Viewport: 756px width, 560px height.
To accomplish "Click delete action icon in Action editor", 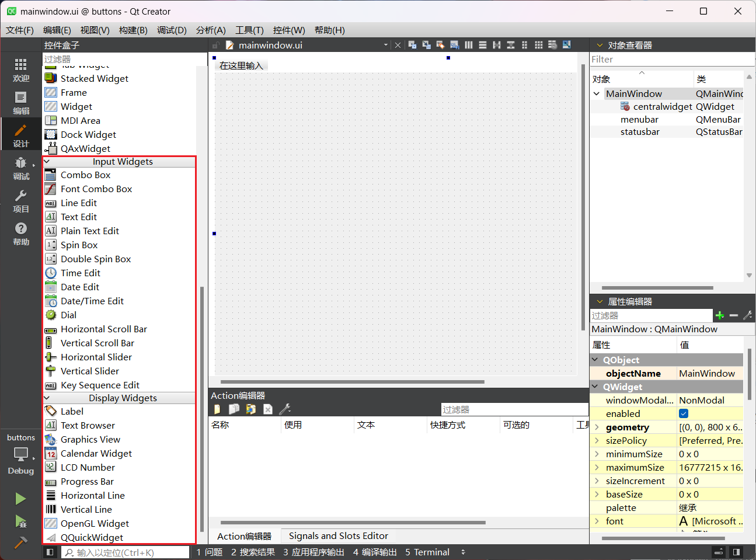I will [268, 409].
